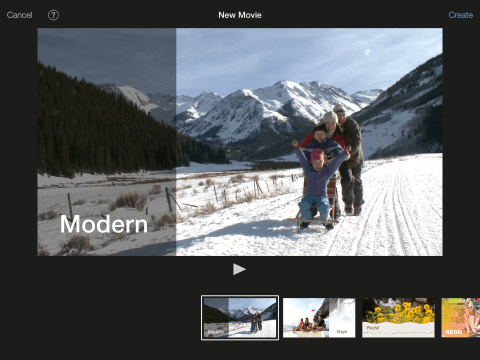The height and width of the screenshot is (360, 480).
Task: Click the small Modern label on first thumbnail
Action: [x=215, y=332]
